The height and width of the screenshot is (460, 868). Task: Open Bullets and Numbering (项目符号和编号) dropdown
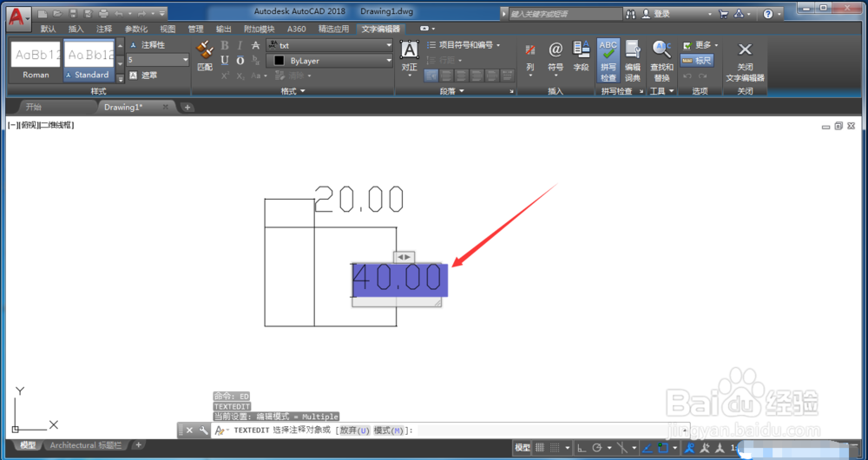tap(464, 45)
